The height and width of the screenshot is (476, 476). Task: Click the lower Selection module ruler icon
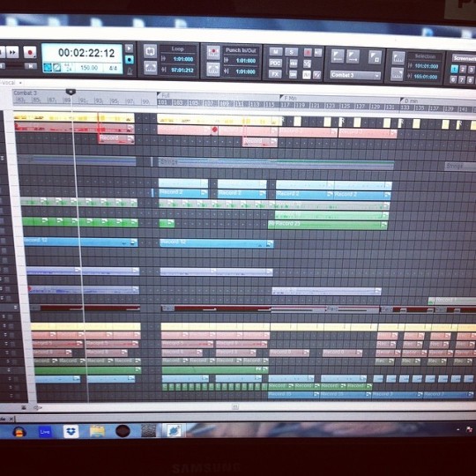(398, 74)
